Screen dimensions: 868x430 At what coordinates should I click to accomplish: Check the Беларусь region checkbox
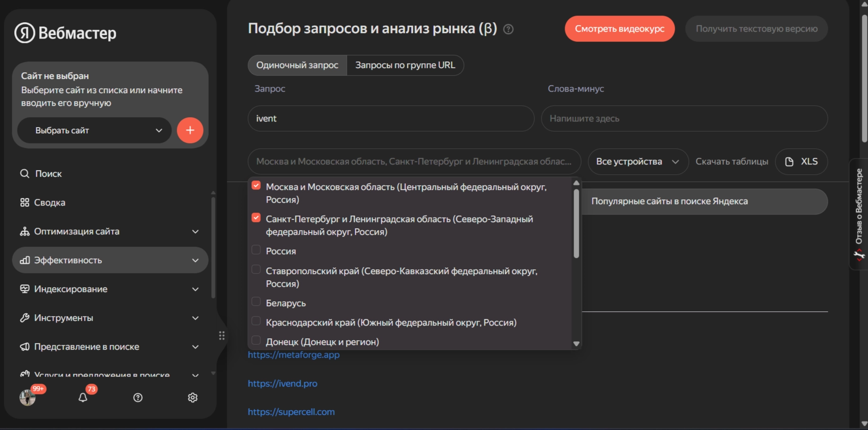coord(256,301)
